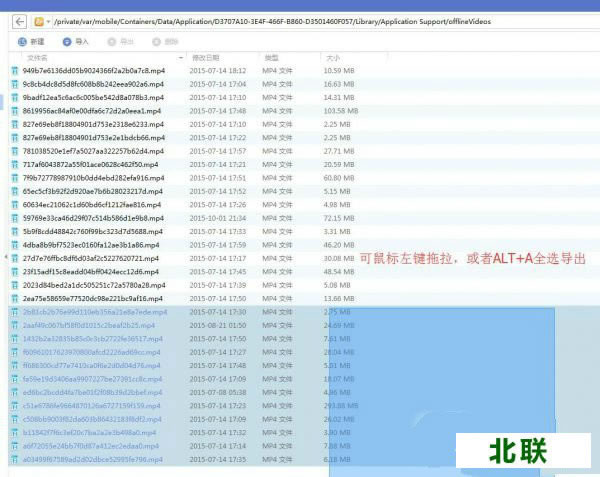This screenshot has width=600, height=477.
Task: Sort by 修改日期 column header
Action: pyautogui.click(x=206, y=58)
